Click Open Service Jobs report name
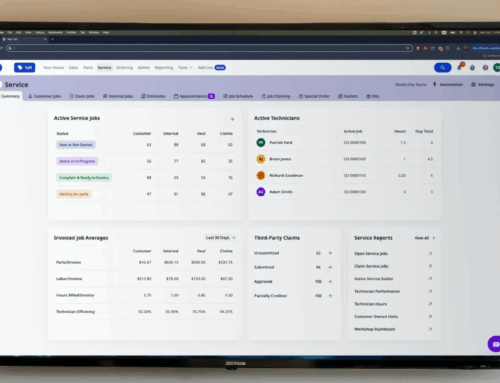Viewport: 500px width, 383px height. point(371,254)
